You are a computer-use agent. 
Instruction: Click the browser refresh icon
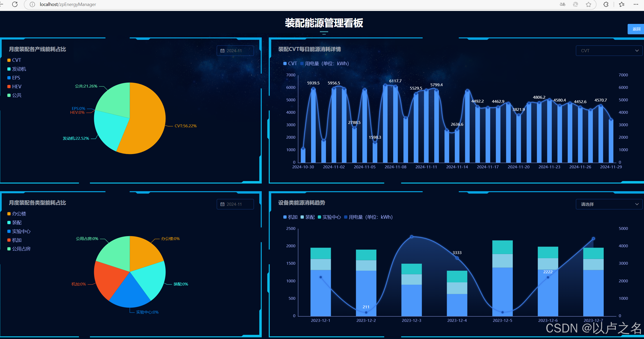(15, 4)
